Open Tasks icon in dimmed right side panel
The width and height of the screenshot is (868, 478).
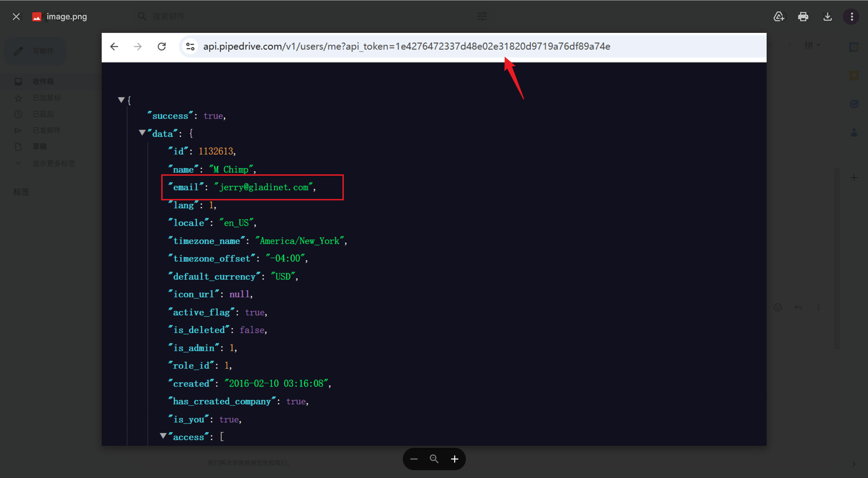tap(854, 104)
